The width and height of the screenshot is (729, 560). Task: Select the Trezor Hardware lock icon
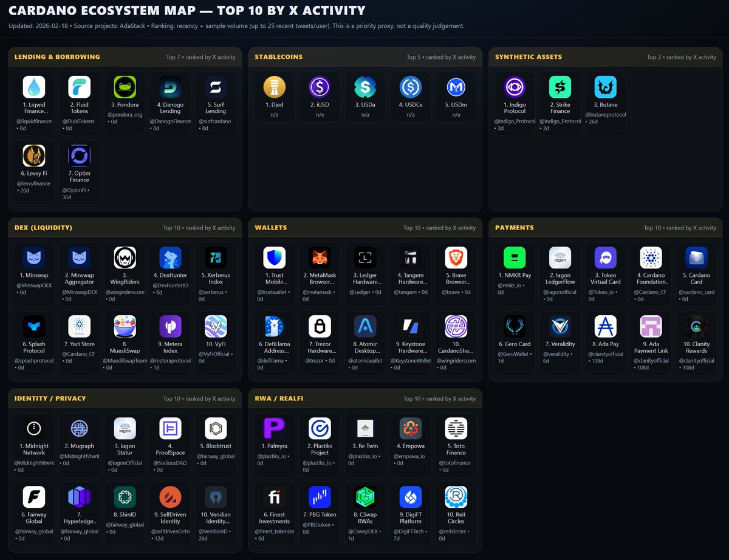click(320, 327)
